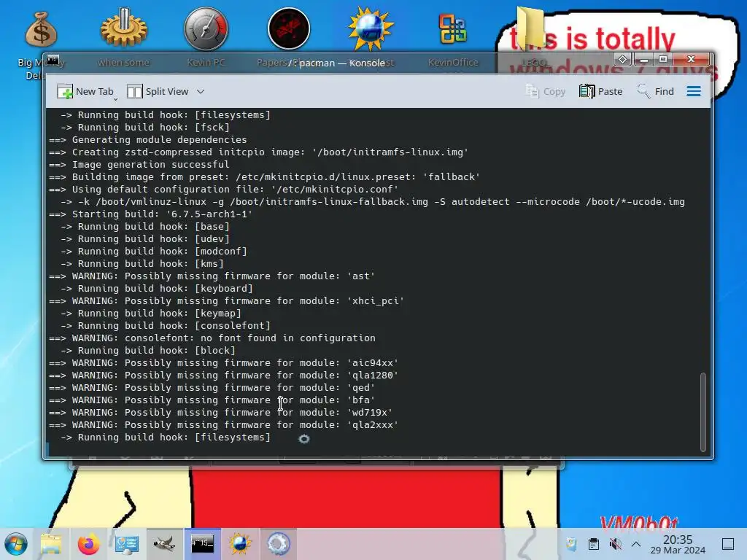Minimize the Konsole window

click(x=644, y=60)
